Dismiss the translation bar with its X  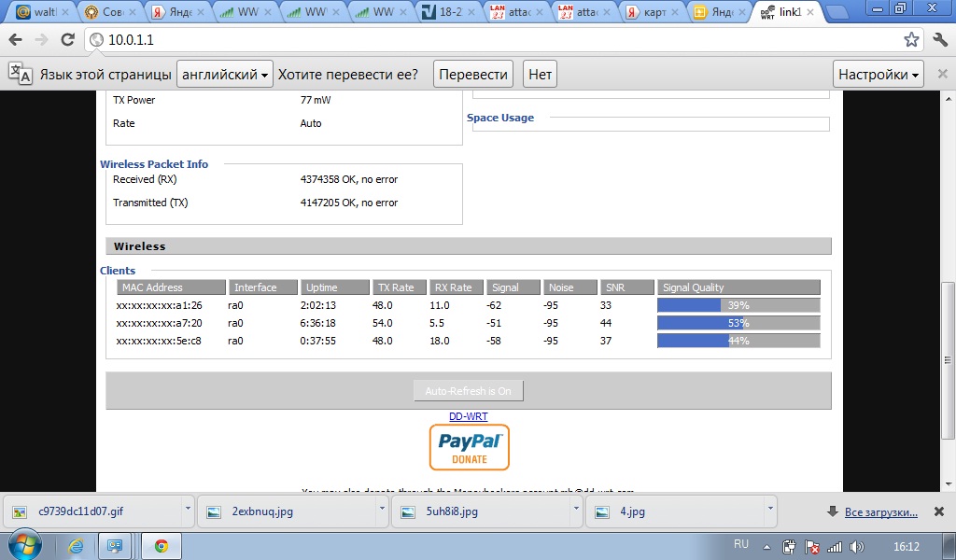click(x=942, y=75)
